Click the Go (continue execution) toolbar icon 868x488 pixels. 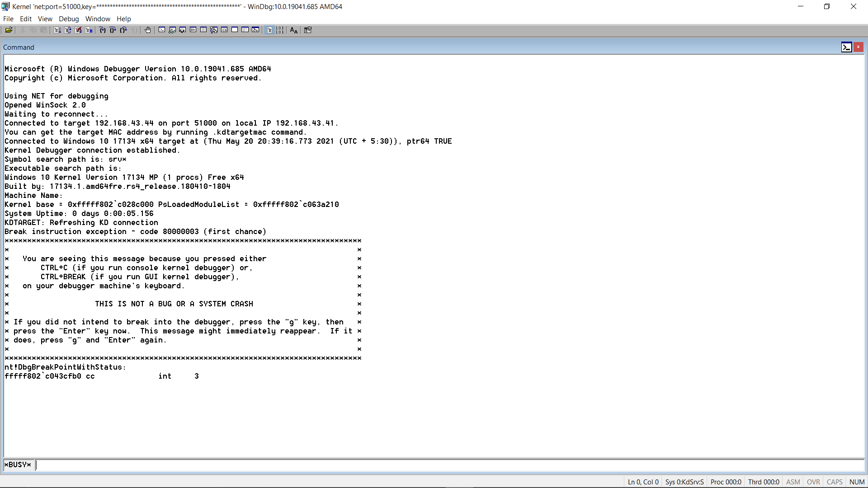[57, 30]
